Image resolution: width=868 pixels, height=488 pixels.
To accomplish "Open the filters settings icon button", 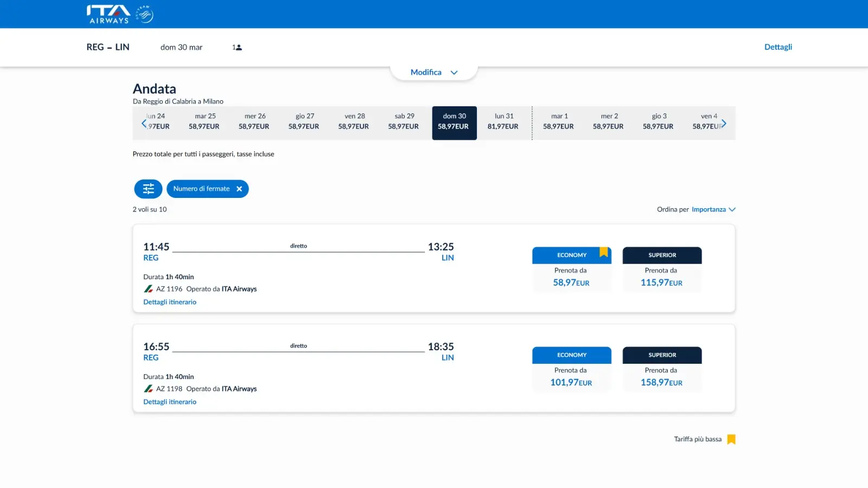I will (x=148, y=189).
